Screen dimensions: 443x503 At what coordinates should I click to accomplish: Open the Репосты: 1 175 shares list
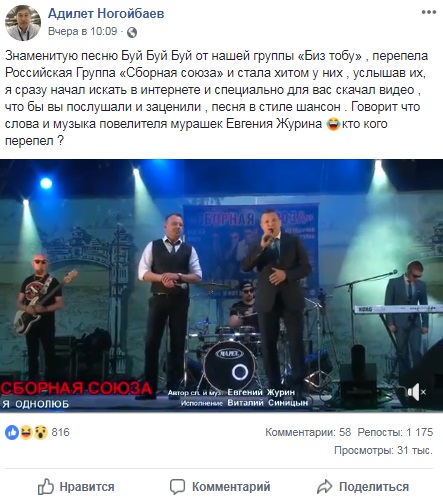(395, 432)
